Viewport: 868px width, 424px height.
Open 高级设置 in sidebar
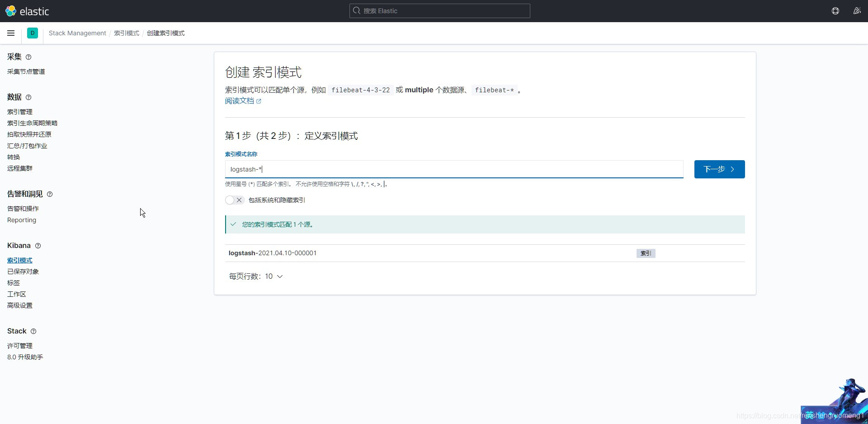pyautogui.click(x=20, y=305)
